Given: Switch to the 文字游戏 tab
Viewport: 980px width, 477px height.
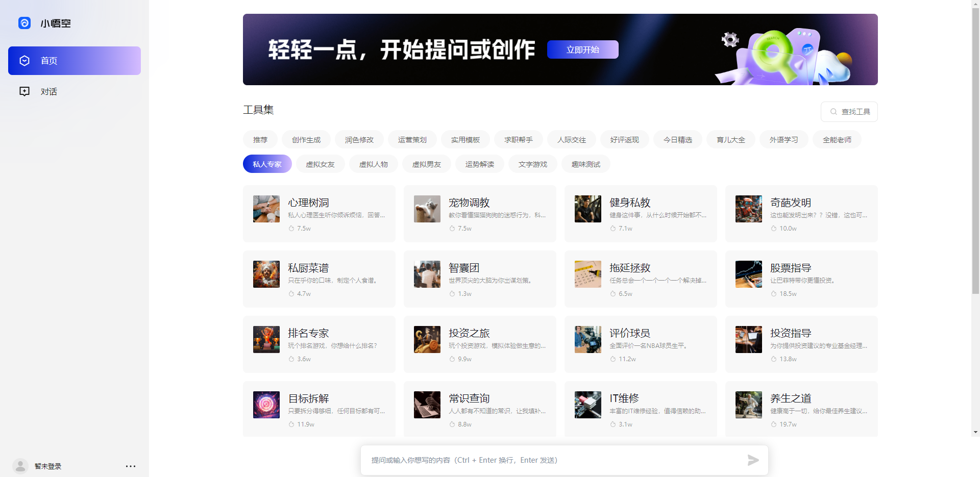Looking at the screenshot, I should point(532,164).
